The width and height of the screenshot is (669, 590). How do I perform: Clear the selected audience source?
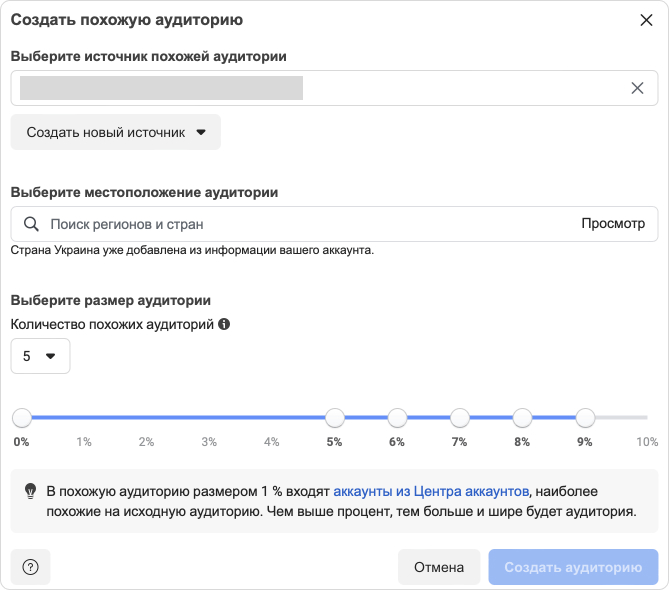637,88
